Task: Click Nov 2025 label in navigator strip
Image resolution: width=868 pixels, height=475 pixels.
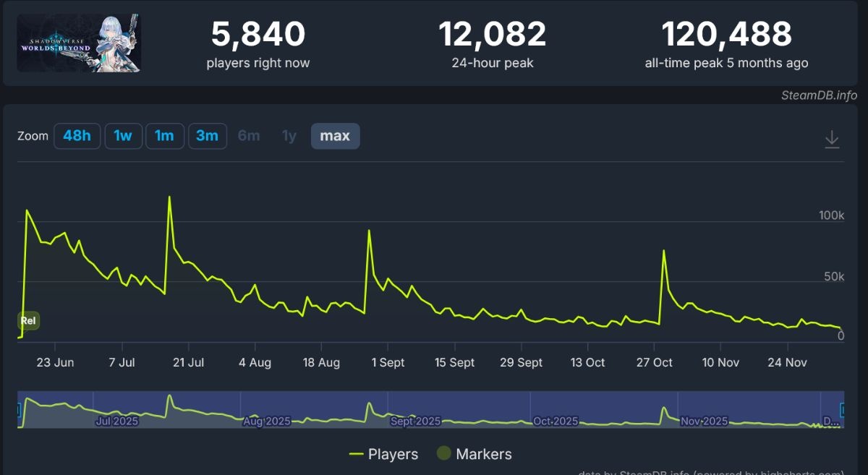Action: [704, 421]
